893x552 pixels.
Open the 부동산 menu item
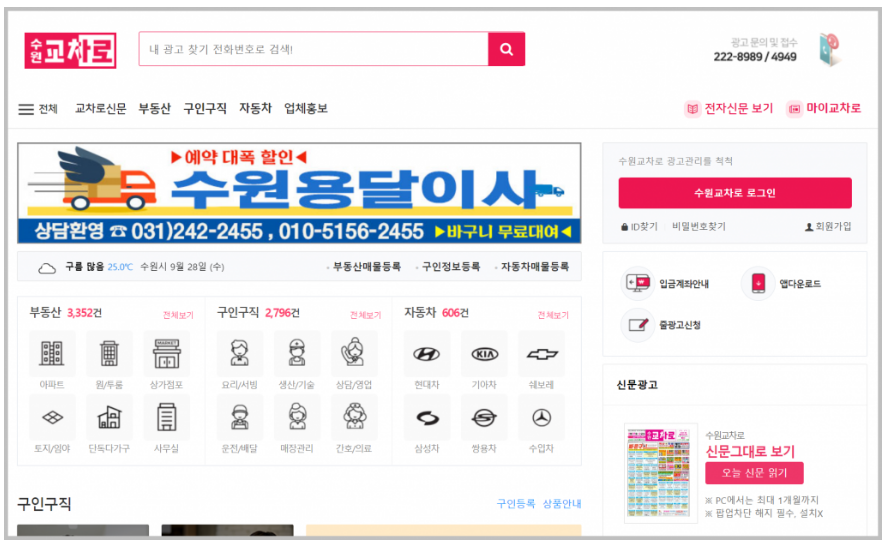[154, 109]
